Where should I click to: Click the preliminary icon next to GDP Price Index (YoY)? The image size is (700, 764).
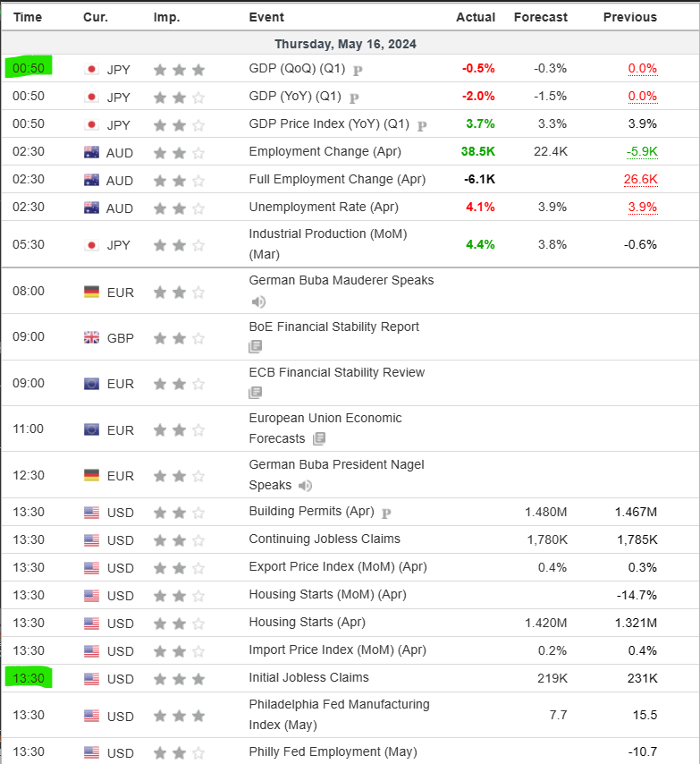point(422,126)
